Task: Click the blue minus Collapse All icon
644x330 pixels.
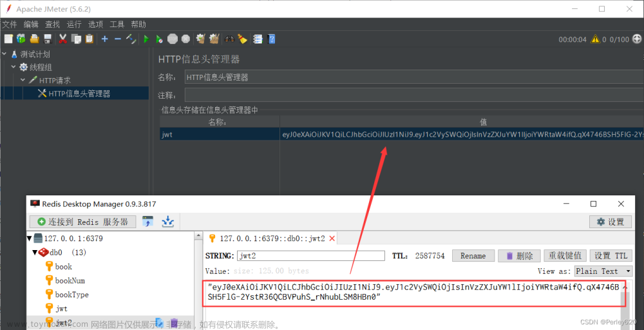Action: [x=117, y=39]
